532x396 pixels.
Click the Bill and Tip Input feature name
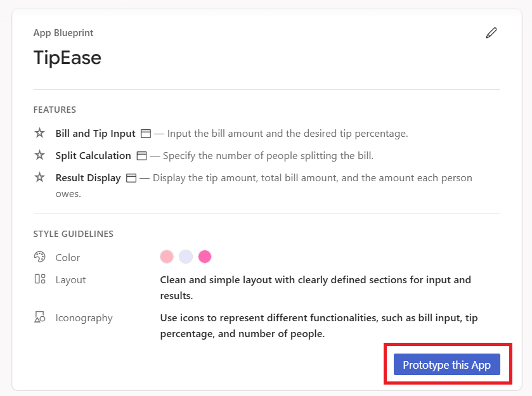95,134
